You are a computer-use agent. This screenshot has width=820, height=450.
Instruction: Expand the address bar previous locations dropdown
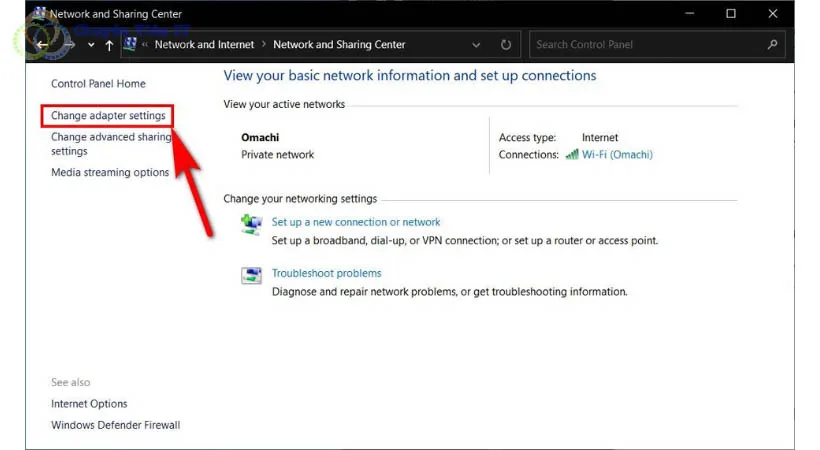475,45
